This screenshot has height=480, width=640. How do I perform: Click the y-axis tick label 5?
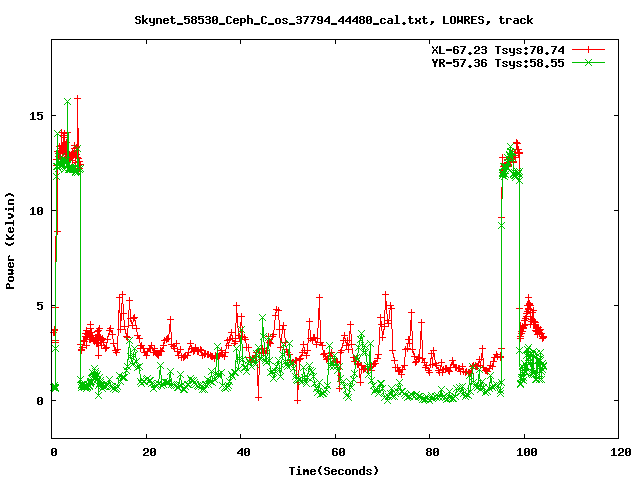40,306
